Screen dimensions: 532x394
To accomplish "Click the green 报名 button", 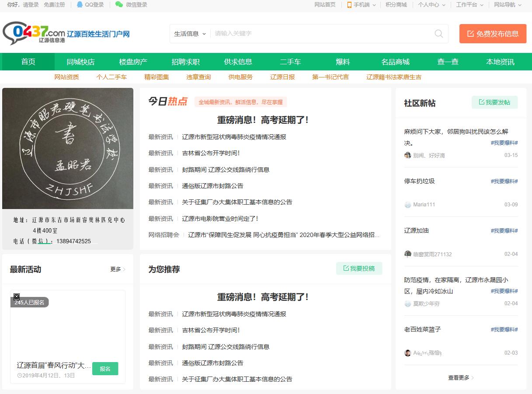I will tap(105, 369).
